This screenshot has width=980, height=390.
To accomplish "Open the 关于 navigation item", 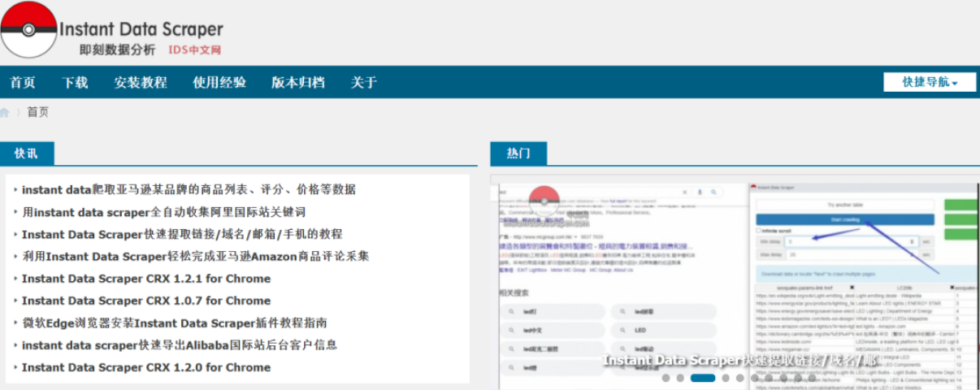I will 364,82.
